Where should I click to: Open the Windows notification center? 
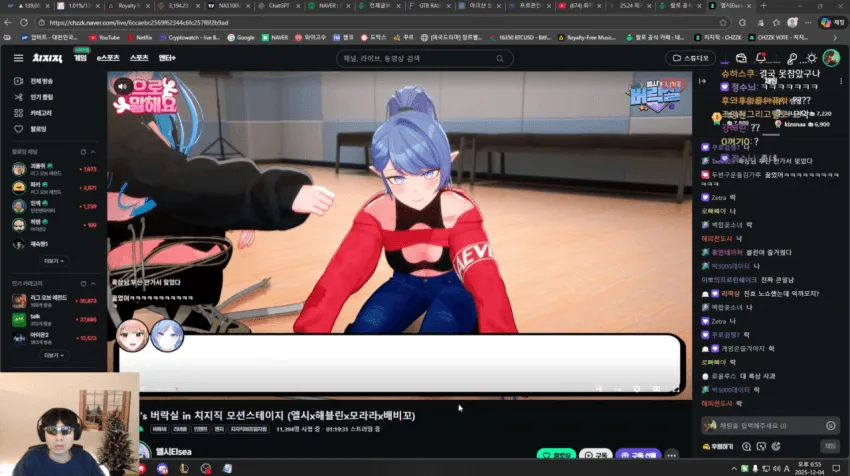click(x=836, y=468)
